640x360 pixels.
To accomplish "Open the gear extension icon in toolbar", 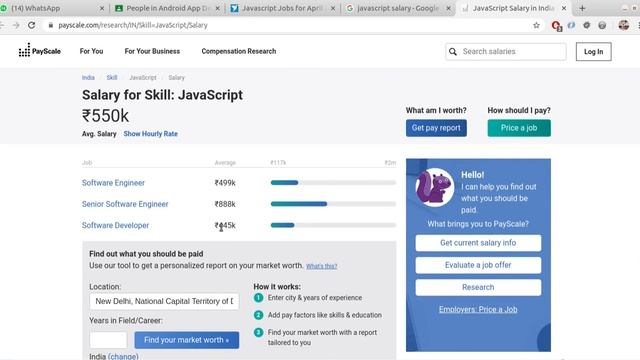I will (x=587, y=25).
